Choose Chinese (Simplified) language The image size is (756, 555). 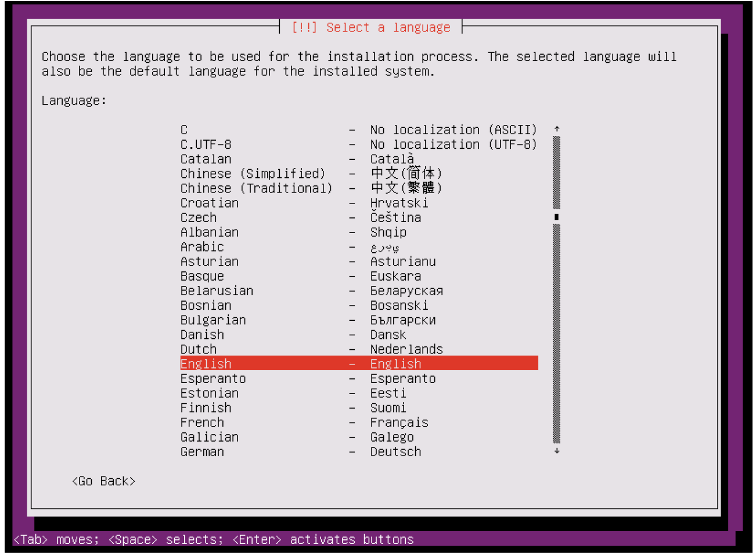[359, 174]
